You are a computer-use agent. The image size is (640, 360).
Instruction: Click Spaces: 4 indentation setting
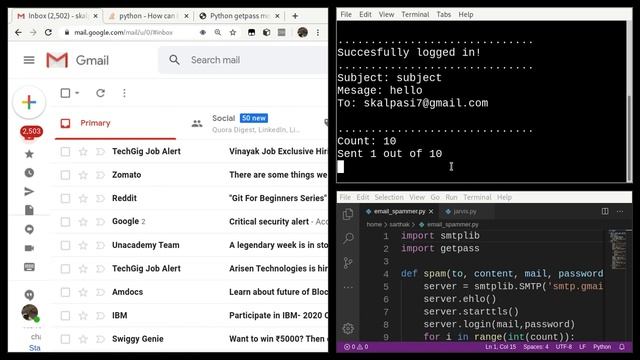(x=536, y=347)
